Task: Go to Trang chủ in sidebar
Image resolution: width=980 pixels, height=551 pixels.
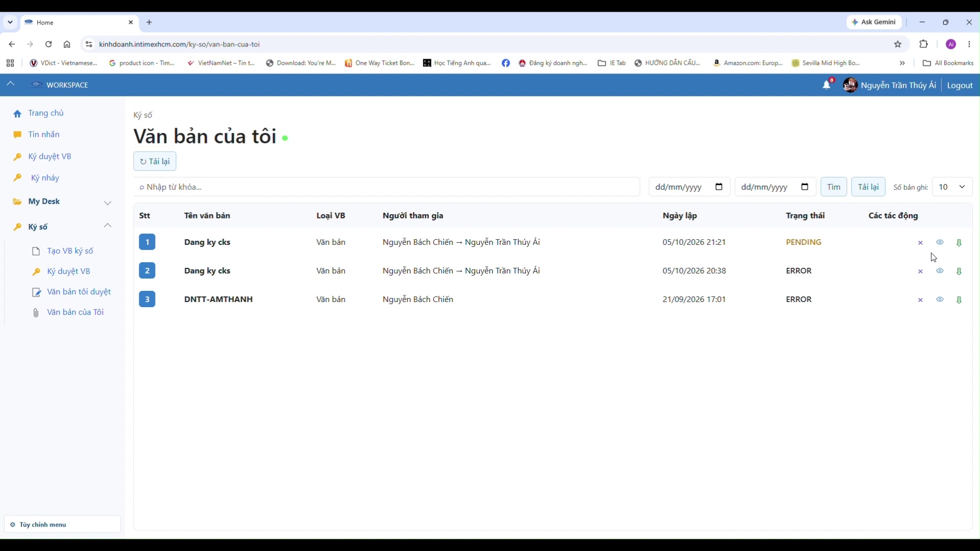Action: point(46,113)
